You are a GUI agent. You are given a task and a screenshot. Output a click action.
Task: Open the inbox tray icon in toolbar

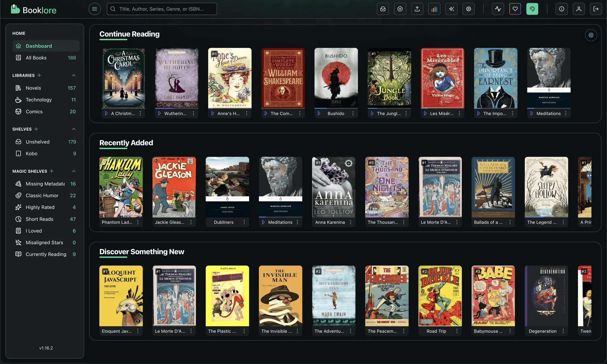[x=383, y=9]
